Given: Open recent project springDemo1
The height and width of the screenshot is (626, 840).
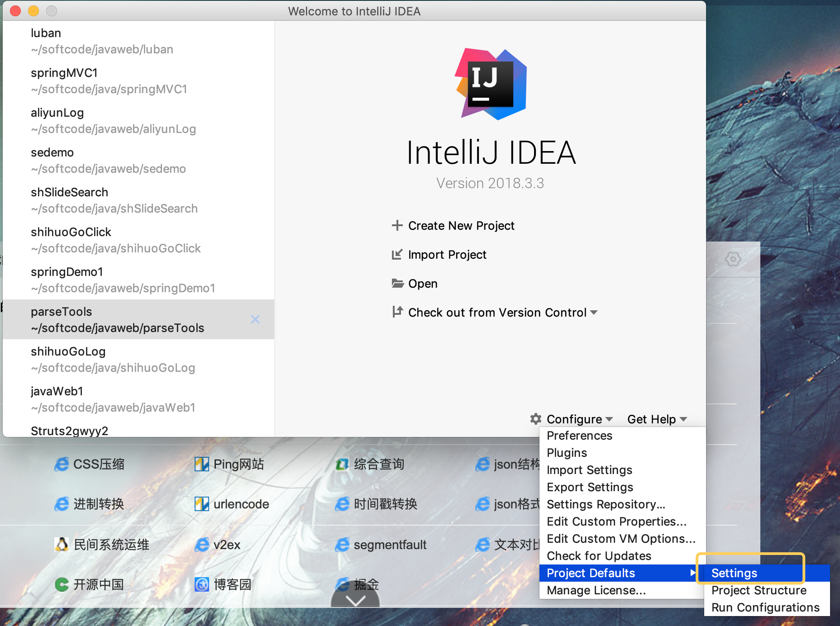Looking at the screenshot, I should [138, 280].
